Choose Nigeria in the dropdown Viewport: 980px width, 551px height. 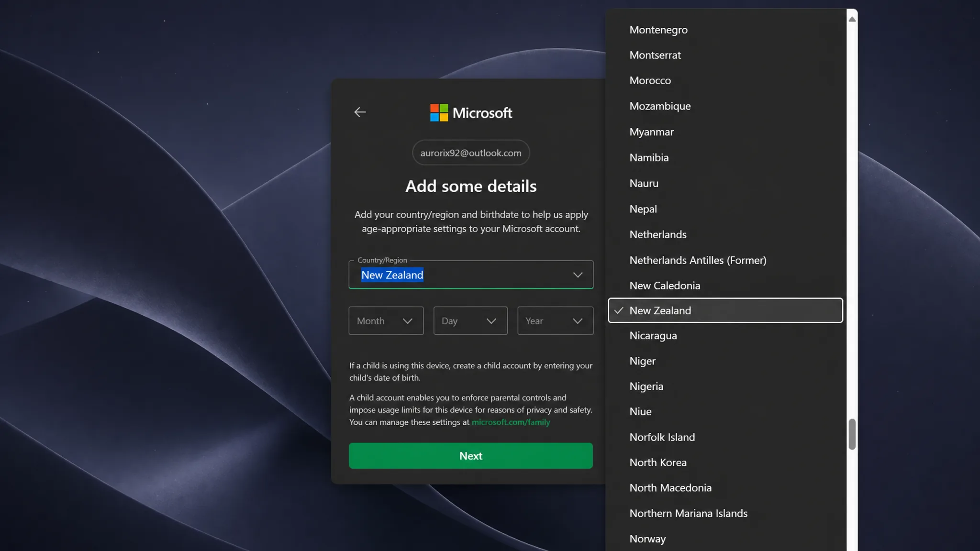click(x=725, y=386)
